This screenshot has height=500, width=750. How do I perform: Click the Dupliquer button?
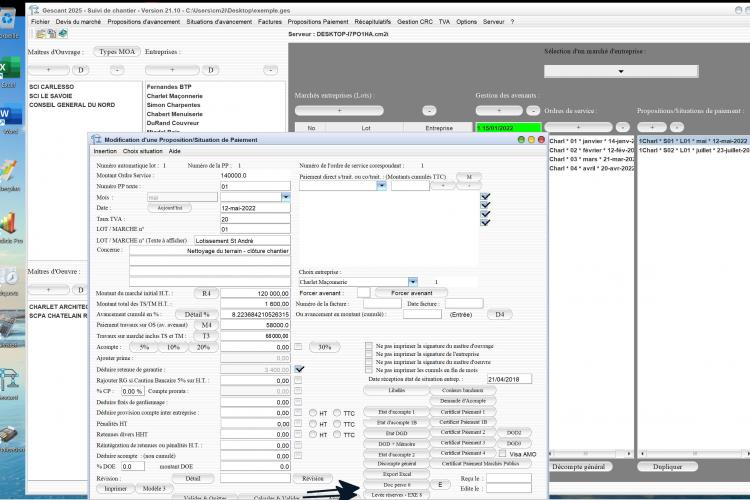pyautogui.click(x=667, y=467)
